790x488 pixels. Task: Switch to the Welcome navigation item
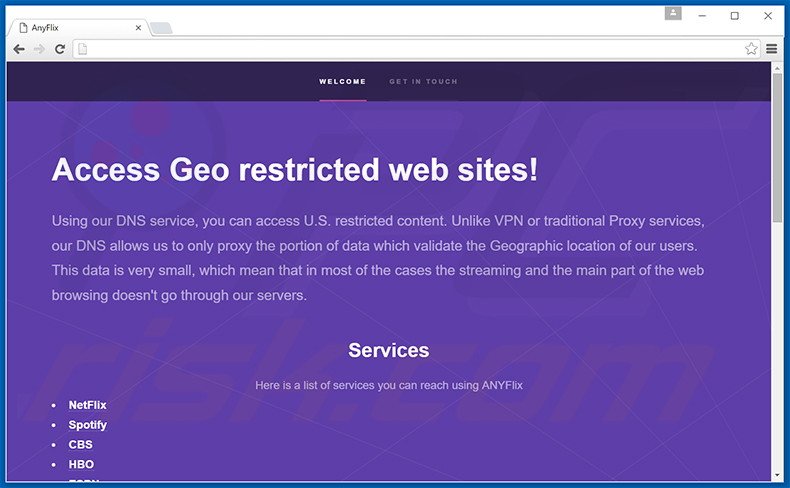(x=342, y=82)
